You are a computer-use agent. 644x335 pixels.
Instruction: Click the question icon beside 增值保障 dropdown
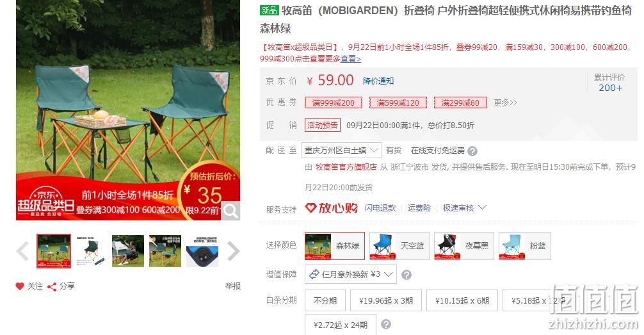(x=407, y=275)
